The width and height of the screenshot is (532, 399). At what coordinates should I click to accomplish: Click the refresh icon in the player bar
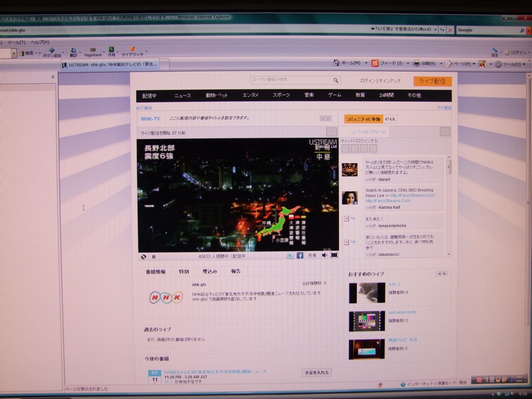[x=144, y=257]
